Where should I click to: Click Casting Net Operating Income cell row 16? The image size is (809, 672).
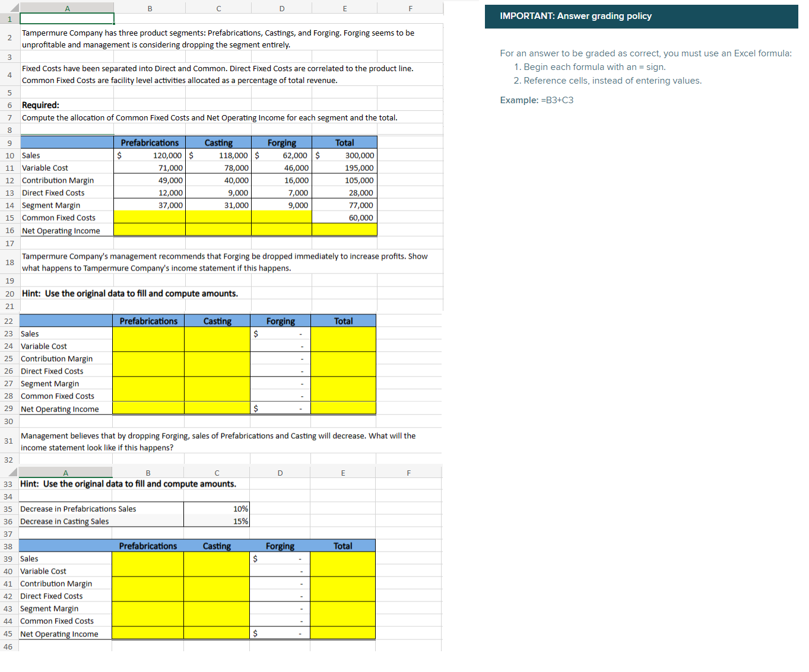click(x=218, y=230)
